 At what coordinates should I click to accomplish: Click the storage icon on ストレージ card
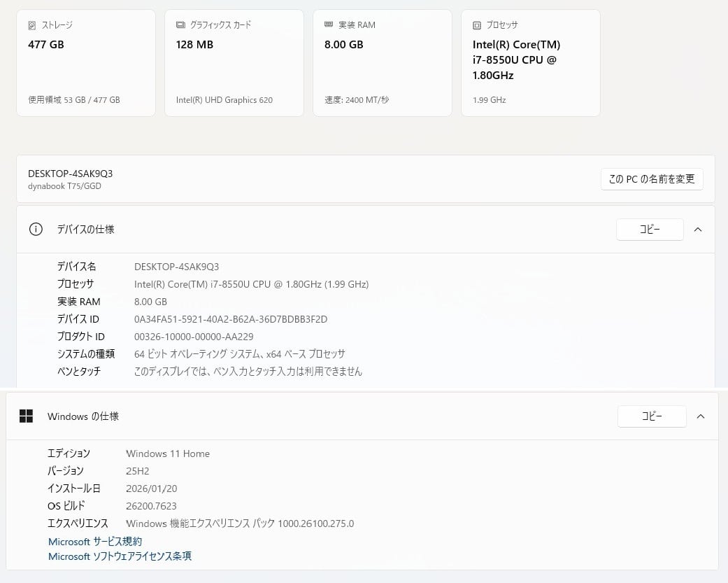[32, 25]
